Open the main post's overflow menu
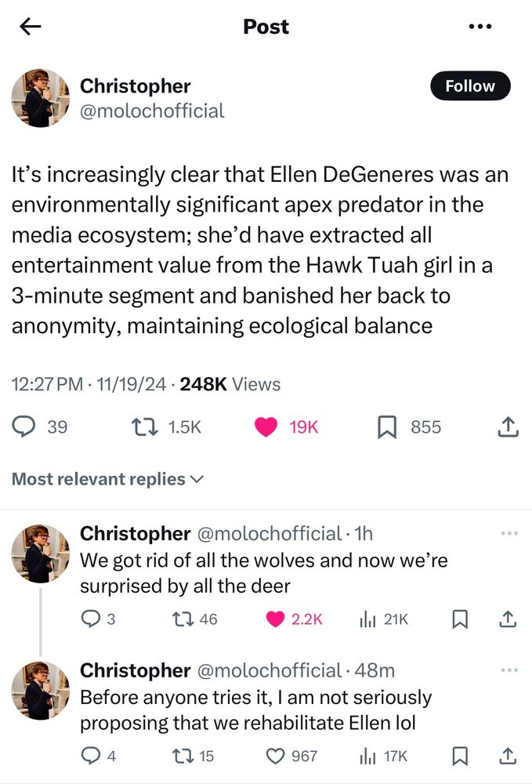532x784 pixels. click(480, 26)
